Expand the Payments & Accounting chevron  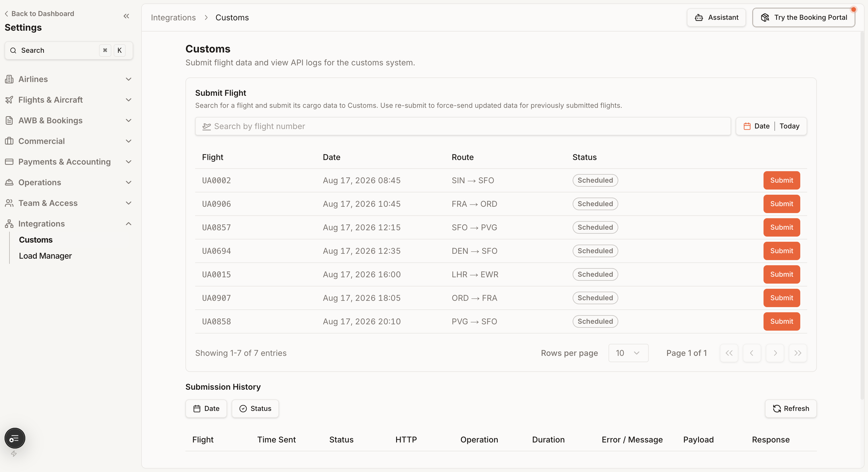(x=128, y=162)
